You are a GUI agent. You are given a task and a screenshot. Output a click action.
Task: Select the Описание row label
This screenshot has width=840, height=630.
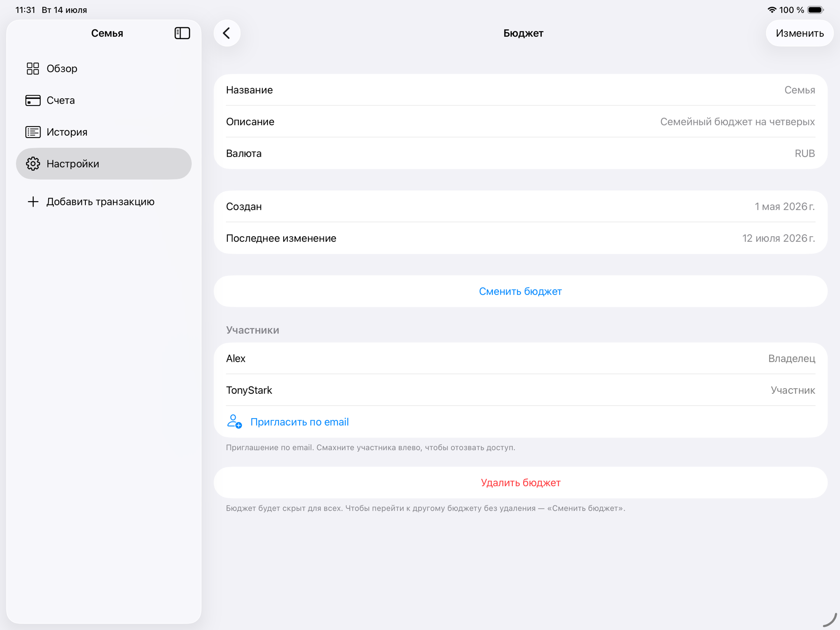(x=250, y=122)
